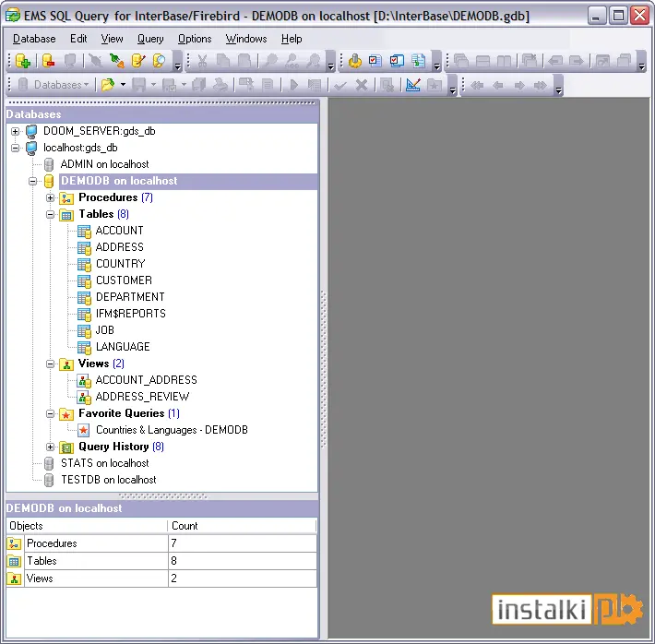Select the CUSTOMER table

click(124, 280)
